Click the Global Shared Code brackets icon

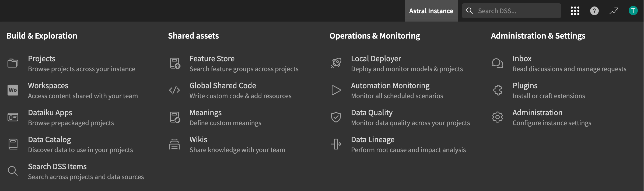[174, 90]
